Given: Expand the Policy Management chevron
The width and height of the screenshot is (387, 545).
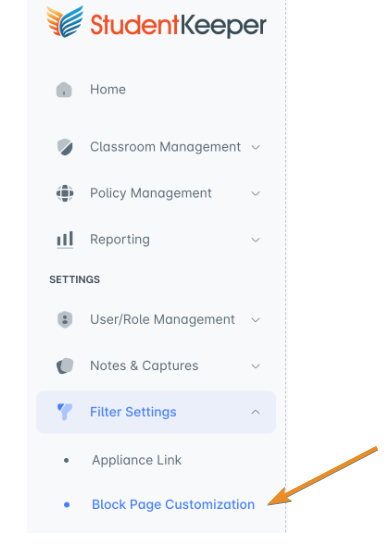Looking at the screenshot, I should pos(256,194).
